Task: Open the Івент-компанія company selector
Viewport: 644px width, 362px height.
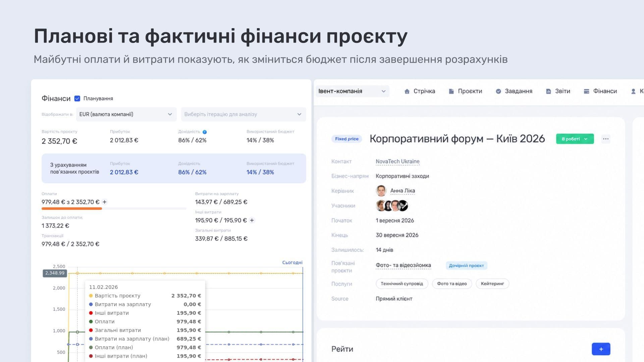Action: pos(352,91)
